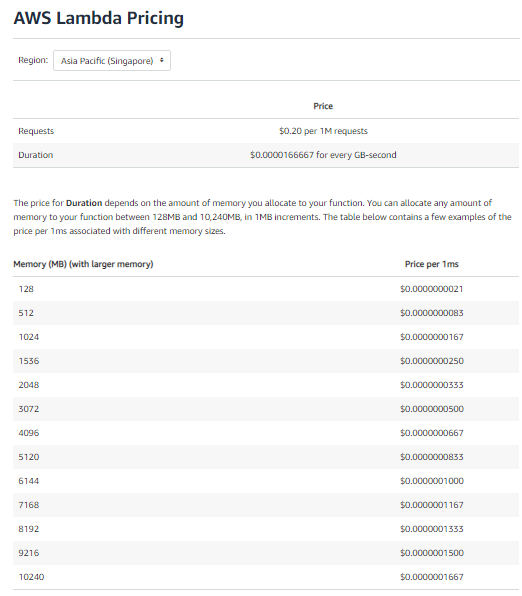The image size is (522, 596).
Task: Click the 10240 memory value
Action: 32,577
